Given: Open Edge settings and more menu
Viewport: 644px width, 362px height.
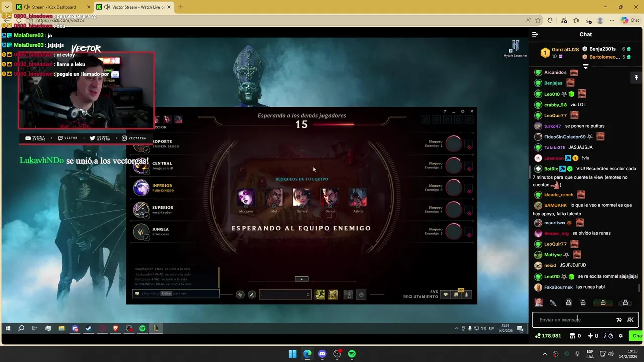Looking at the screenshot, I should pos(612,20).
